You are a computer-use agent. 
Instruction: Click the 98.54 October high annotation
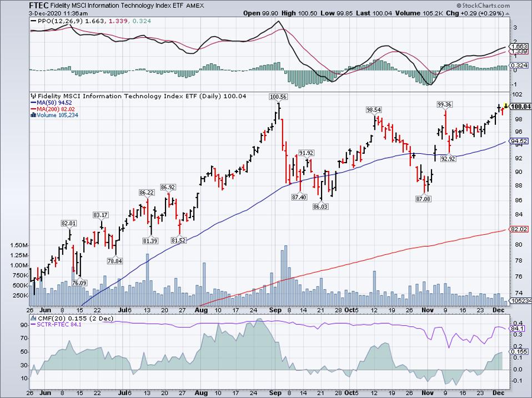tap(374, 110)
